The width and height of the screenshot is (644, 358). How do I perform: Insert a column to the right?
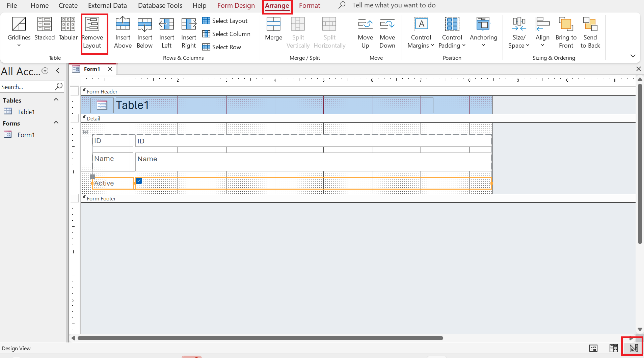pos(188,33)
